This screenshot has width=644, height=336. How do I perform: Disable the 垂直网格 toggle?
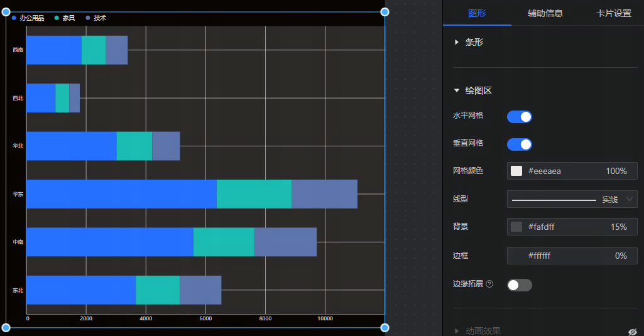519,144
